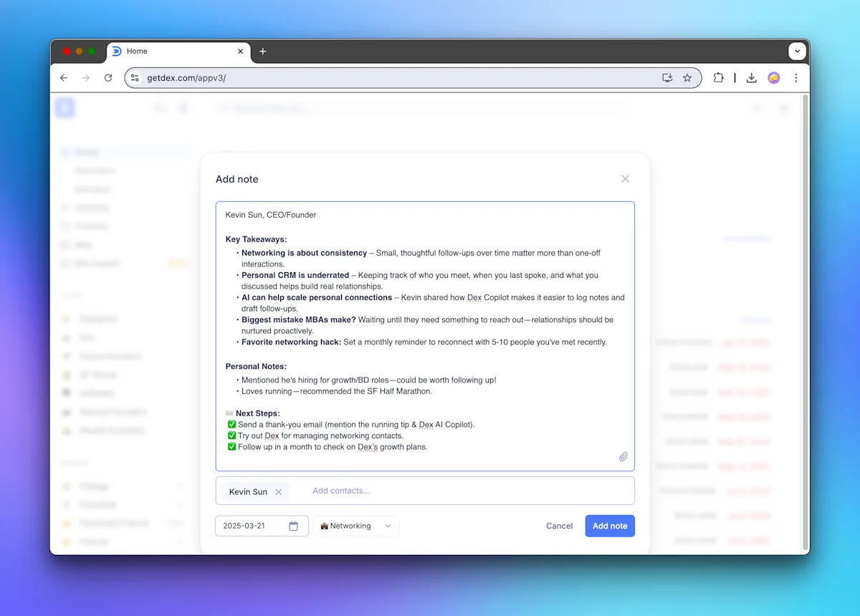Click the Add note button

(610, 526)
